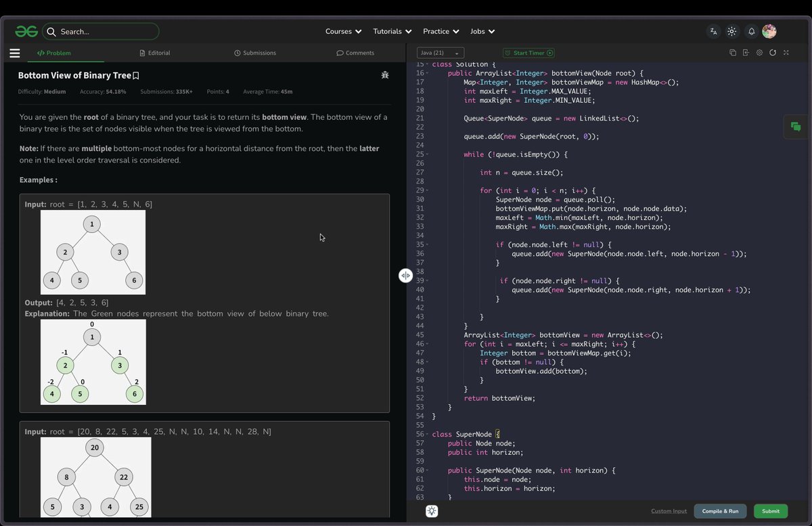Collapse the fold at line 39
The image size is (812, 526).
(427, 281)
